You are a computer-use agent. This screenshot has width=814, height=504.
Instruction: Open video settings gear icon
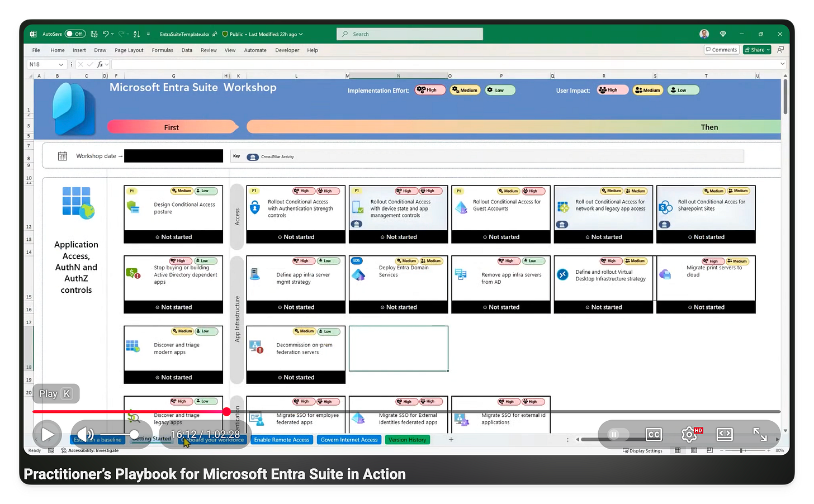[x=689, y=434]
